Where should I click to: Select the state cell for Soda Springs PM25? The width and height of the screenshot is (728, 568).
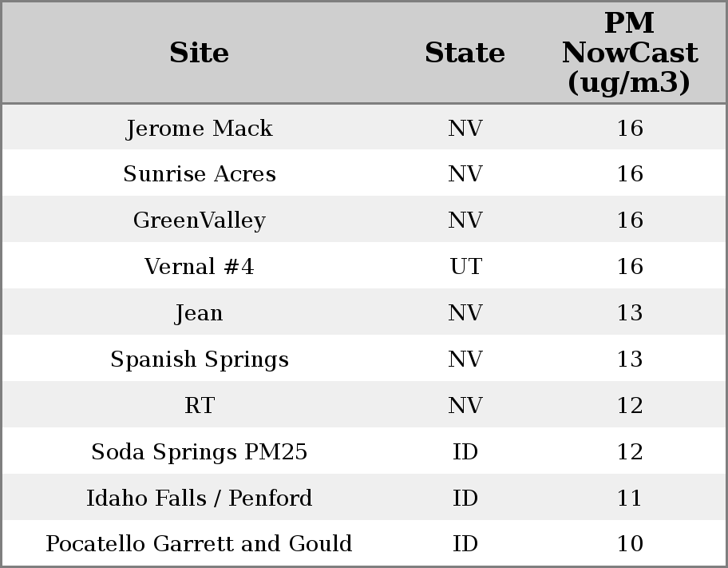click(x=465, y=452)
